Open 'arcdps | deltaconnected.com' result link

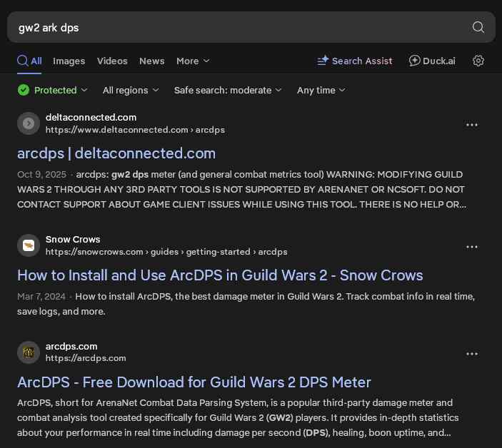[x=116, y=153]
